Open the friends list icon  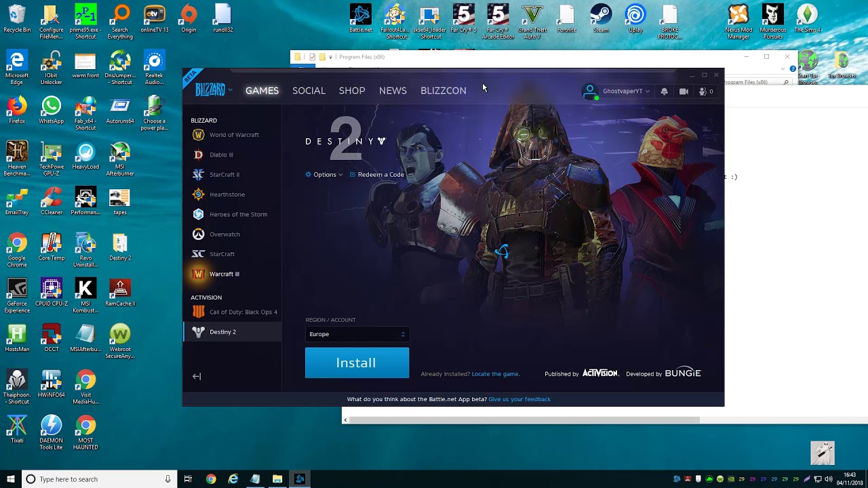click(706, 91)
